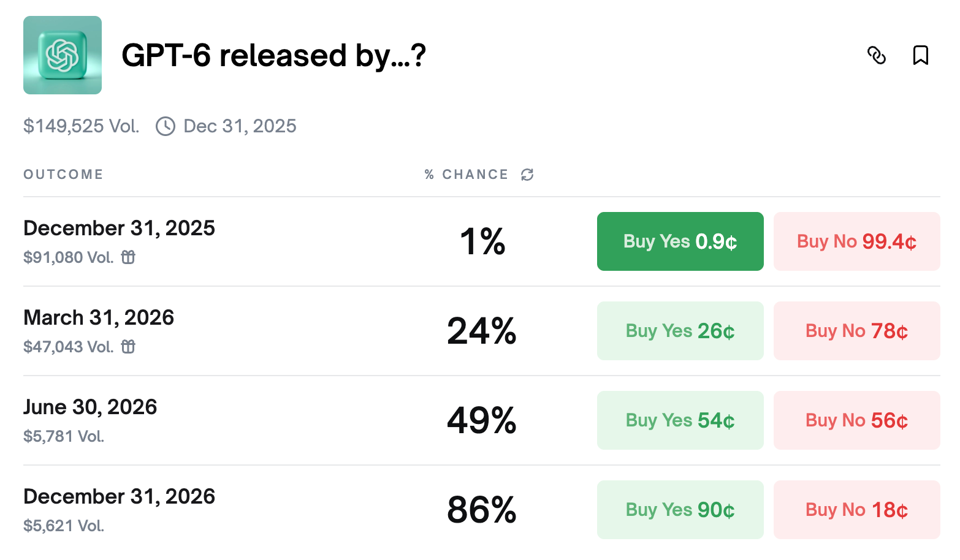The image size is (960, 560).
Task: Click the gift icon for December 31, 2025
Action: click(x=128, y=257)
